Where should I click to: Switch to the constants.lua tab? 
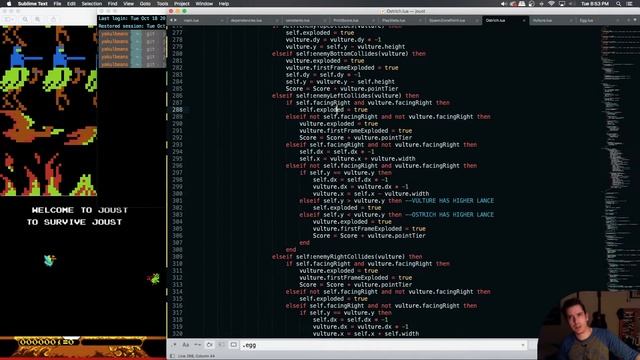tap(298, 20)
